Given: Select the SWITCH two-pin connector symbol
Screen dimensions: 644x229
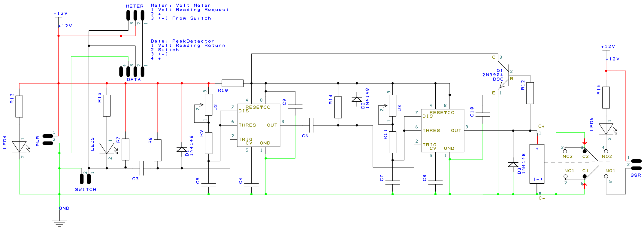Looking at the screenshot, I should click(86, 179).
